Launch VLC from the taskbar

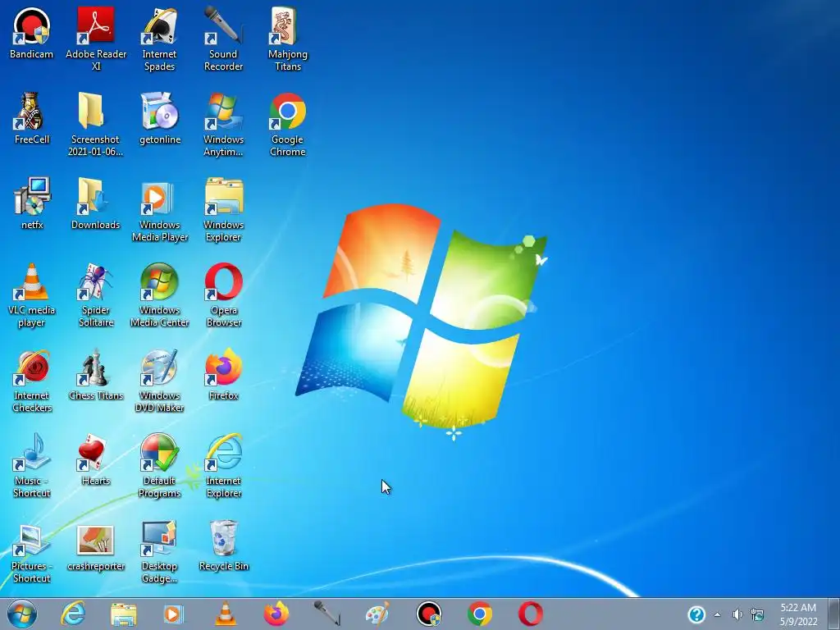tap(226, 614)
